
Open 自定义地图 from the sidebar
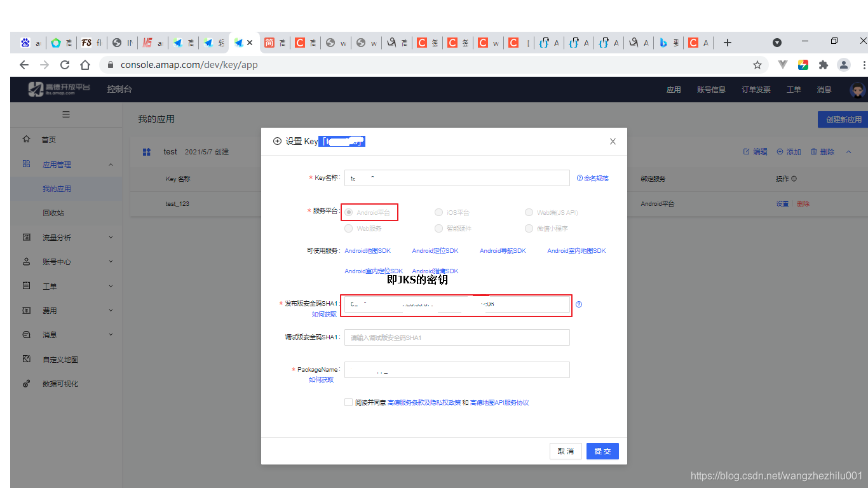tap(25, 359)
